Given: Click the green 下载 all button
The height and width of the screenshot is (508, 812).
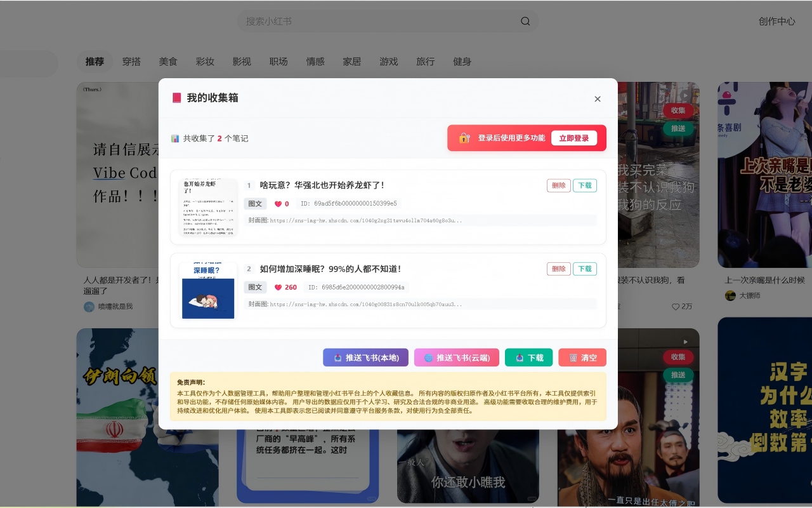Looking at the screenshot, I should tap(528, 358).
